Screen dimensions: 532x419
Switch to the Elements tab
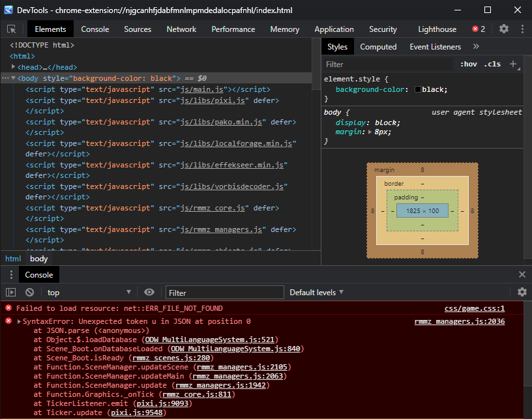(x=50, y=29)
